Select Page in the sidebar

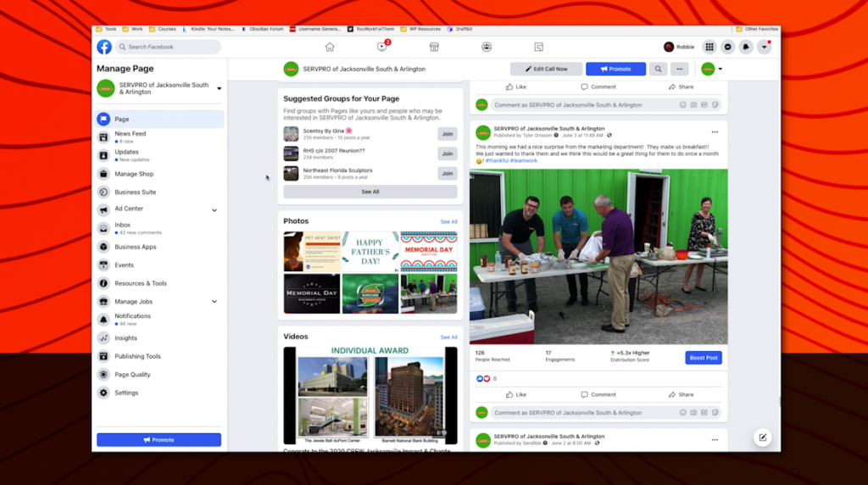(159, 119)
